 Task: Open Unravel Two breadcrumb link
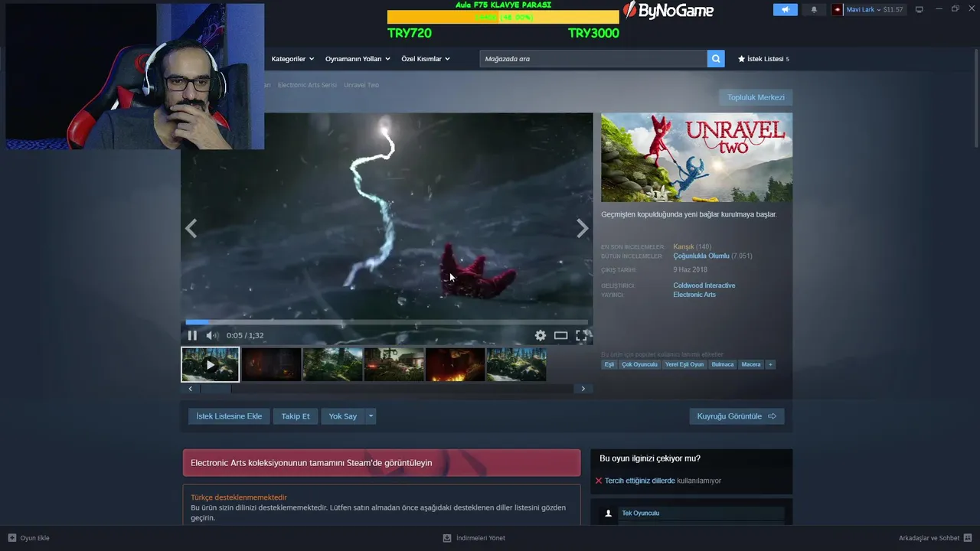tap(361, 85)
